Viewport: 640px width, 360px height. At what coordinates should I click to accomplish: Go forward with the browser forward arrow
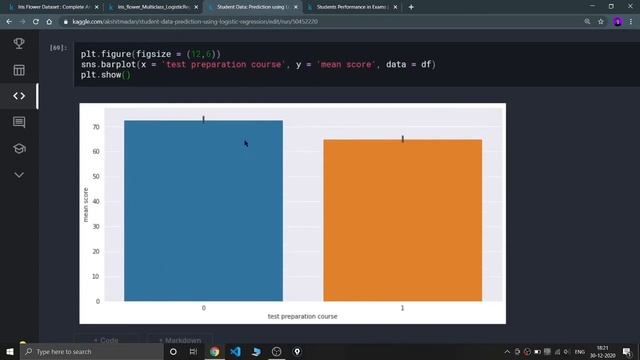click(22, 22)
